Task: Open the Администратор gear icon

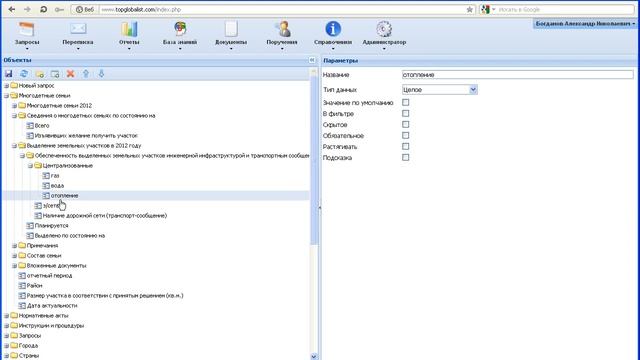Action: point(384,29)
